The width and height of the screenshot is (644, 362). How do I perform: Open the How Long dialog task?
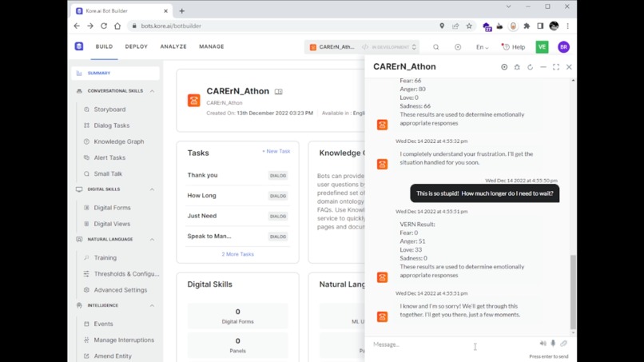(x=237, y=196)
